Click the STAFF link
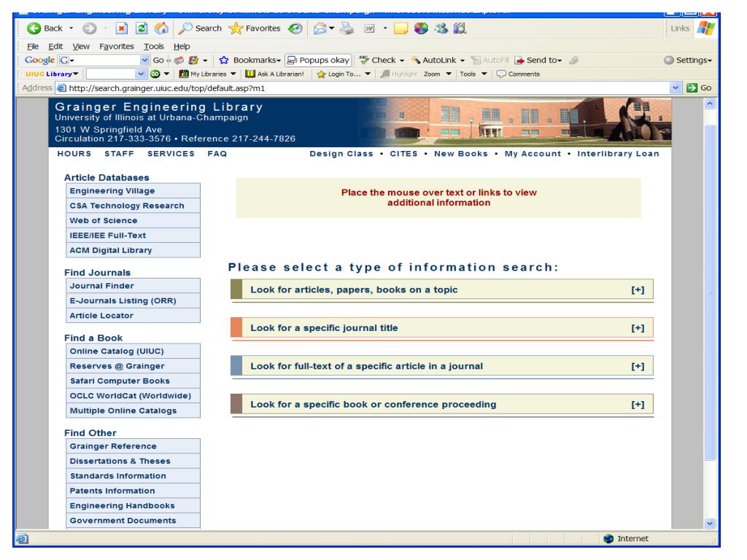The width and height of the screenshot is (747, 560). pos(119,154)
